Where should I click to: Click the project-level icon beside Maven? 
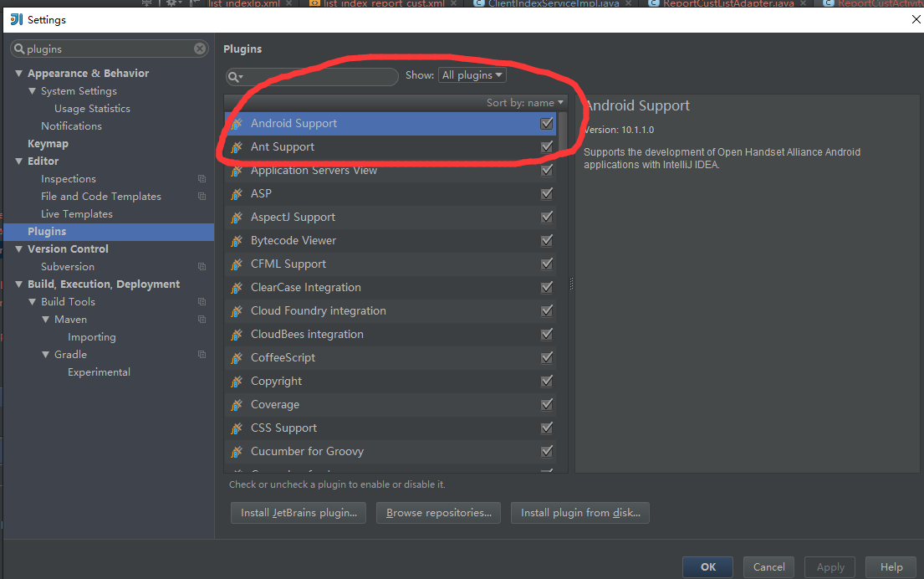(x=202, y=320)
